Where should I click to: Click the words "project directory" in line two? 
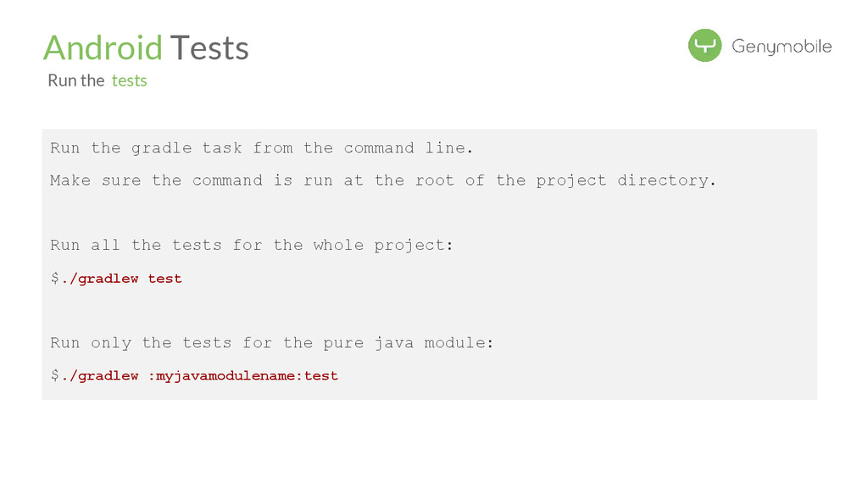point(624,180)
